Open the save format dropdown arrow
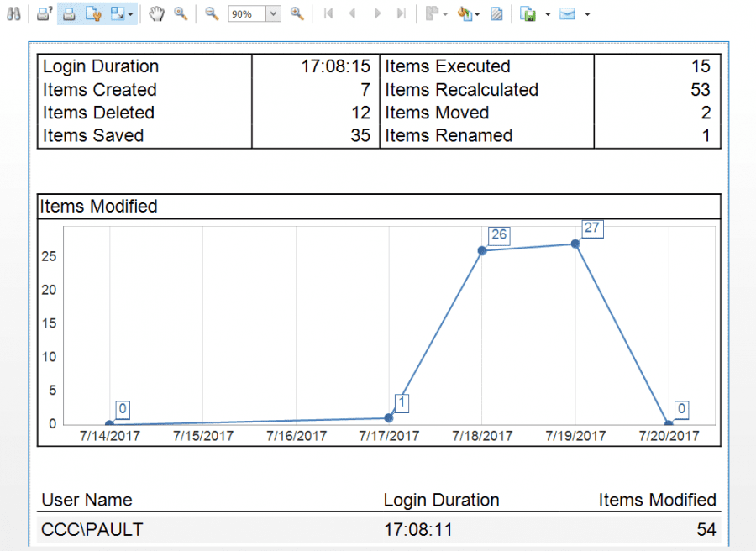The width and height of the screenshot is (756, 551). [x=548, y=13]
